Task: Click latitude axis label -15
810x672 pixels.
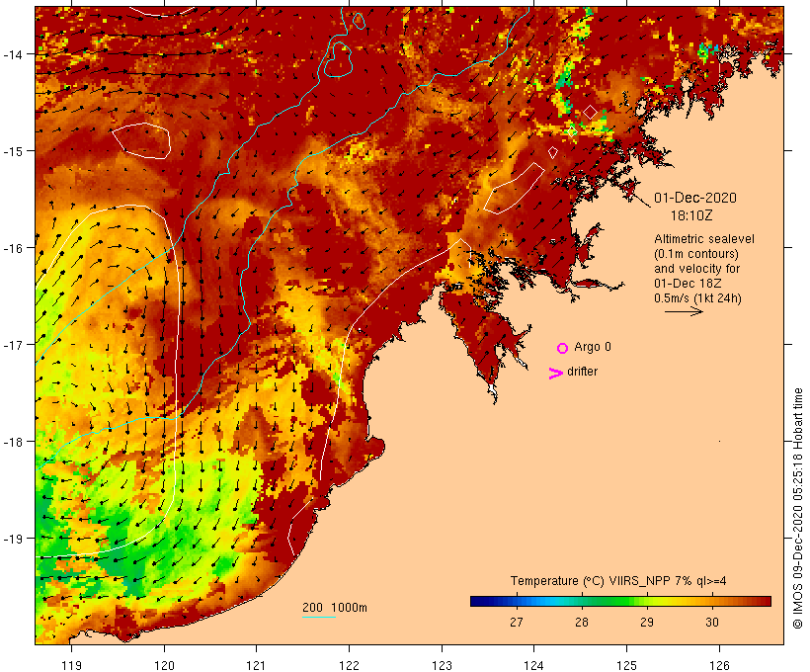Action: pyautogui.click(x=13, y=151)
